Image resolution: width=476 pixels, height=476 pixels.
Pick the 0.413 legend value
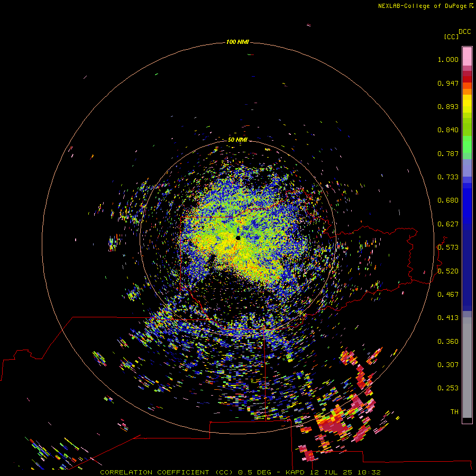448,318
